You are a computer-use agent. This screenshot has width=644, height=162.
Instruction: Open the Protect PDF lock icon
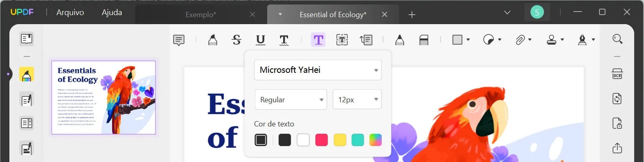[617, 123]
